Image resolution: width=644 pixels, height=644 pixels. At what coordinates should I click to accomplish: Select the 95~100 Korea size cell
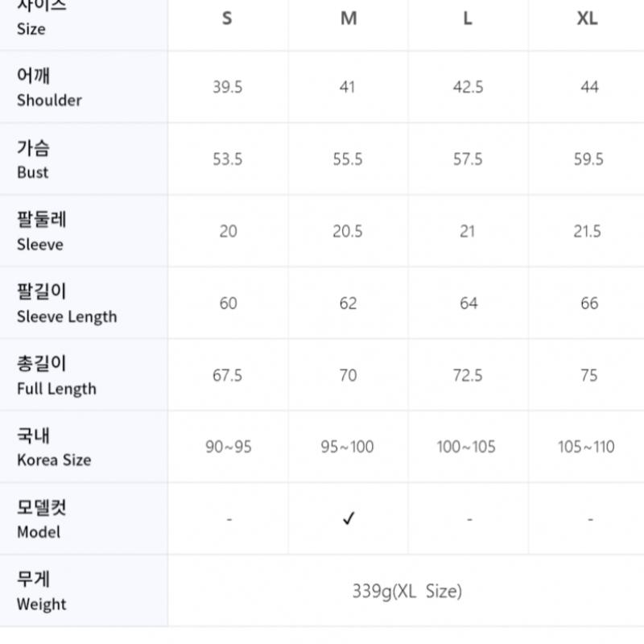(348, 447)
